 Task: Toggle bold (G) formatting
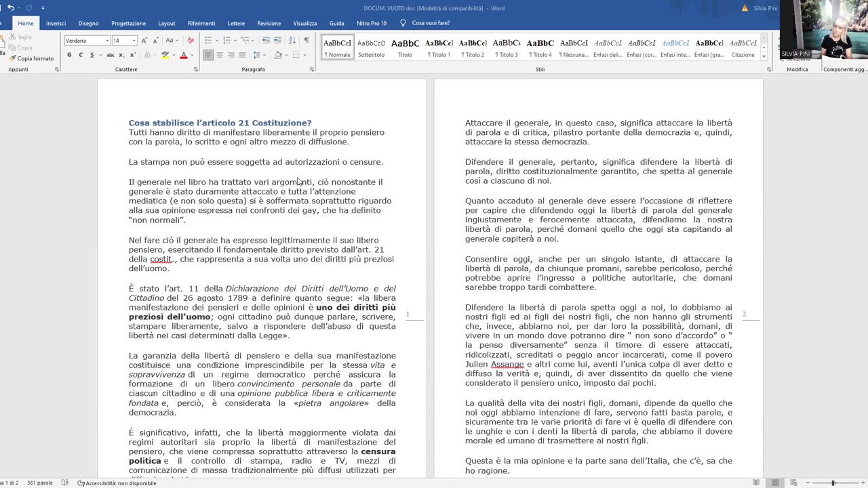69,55
